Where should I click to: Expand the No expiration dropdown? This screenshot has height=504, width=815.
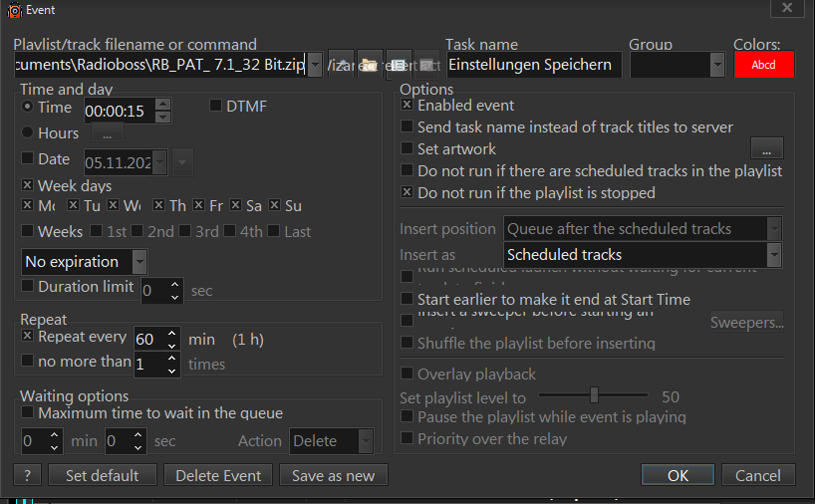click(x=139, y=262)
